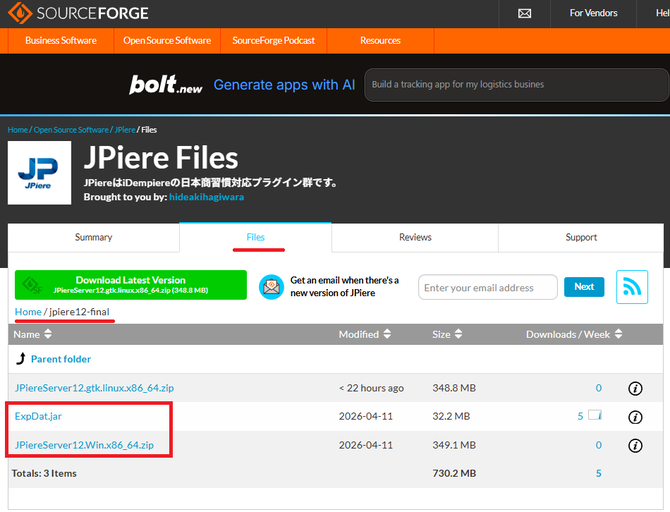The image size is (670, 512).
Task: Click Download Latest Version button
Action: click(x=131, y=285)
